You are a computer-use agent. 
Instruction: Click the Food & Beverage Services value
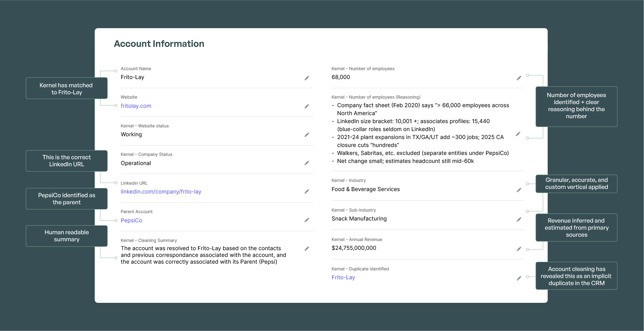[366, 189]
